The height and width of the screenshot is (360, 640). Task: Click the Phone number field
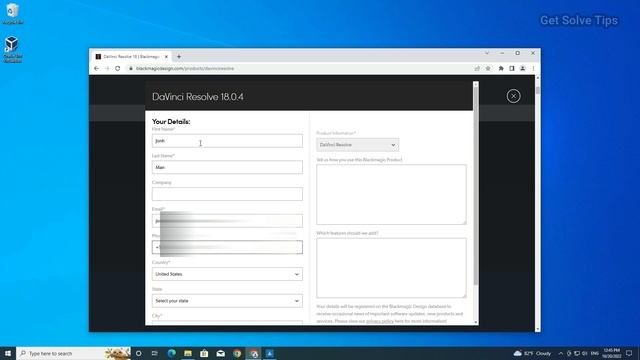pyautogui.click(x=227, y=247)
